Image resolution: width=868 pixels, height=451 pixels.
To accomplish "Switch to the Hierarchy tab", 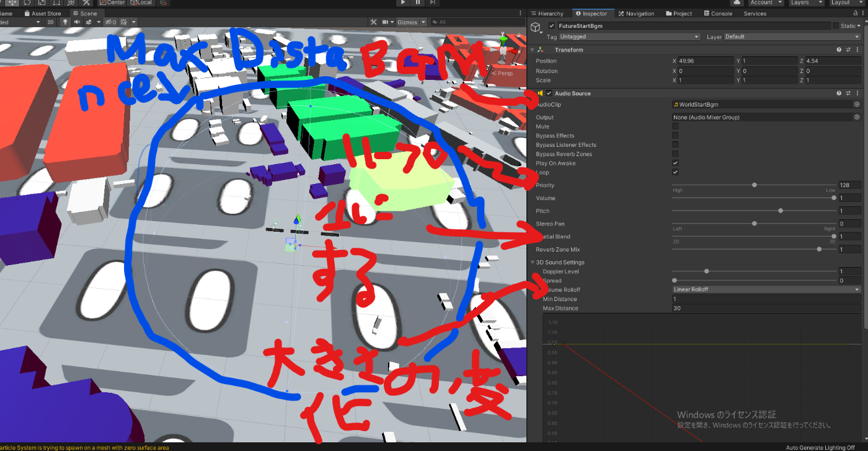I will point(547,13).
